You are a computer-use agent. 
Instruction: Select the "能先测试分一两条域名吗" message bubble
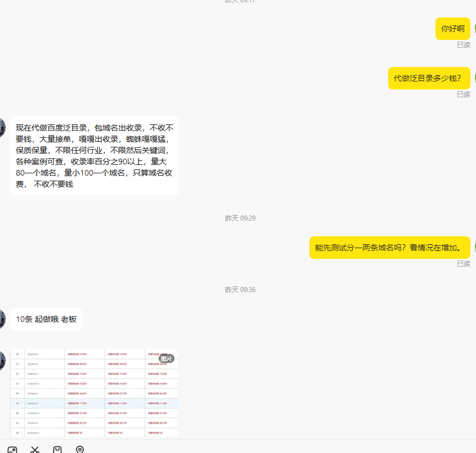pyautogui.click(x=389, y=247)
